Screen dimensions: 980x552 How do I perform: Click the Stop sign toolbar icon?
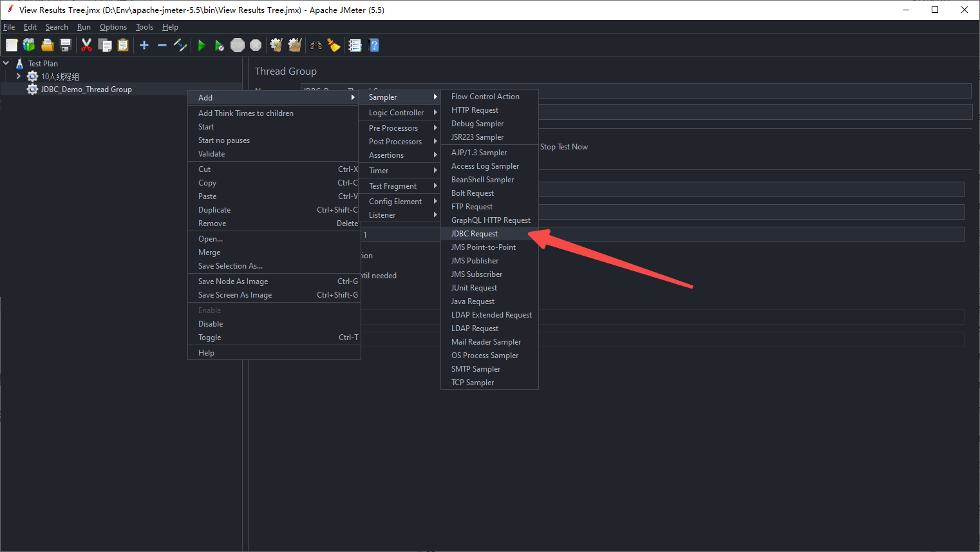coord(238,45)
